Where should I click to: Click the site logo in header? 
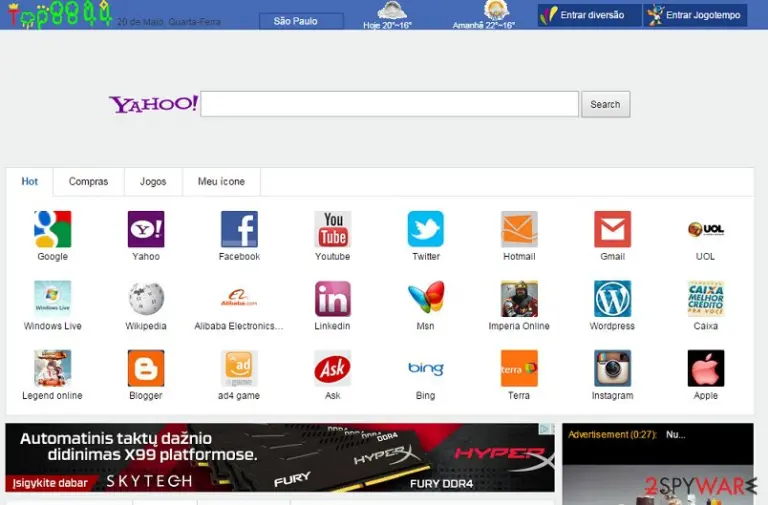60,15
